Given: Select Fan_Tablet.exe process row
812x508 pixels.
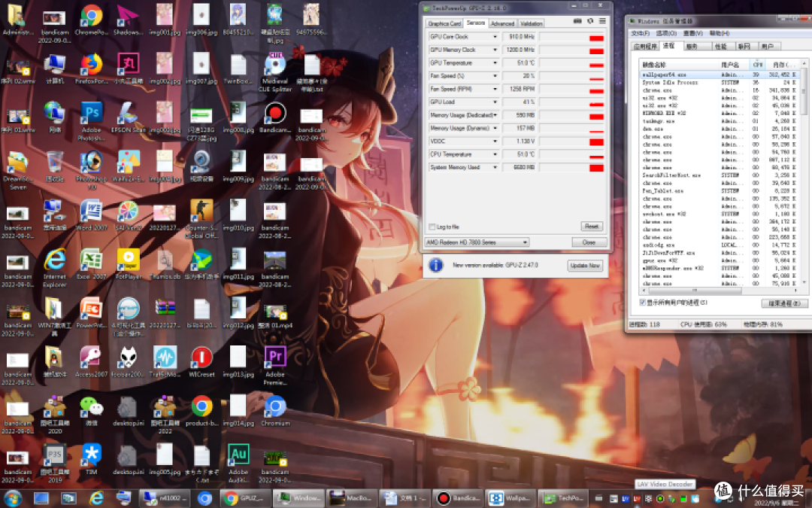Looking at the screenshot, I should point(720,190).
